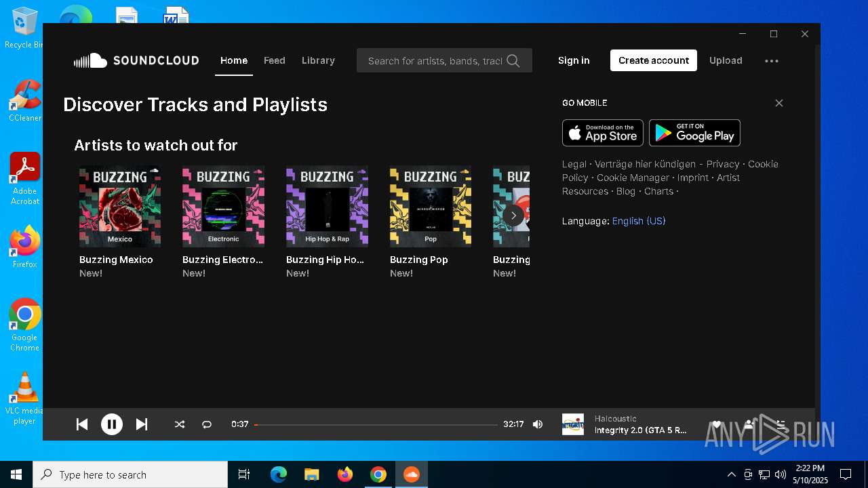Click the Google Play badge
The image size is (868, 488).
(694, 133)
